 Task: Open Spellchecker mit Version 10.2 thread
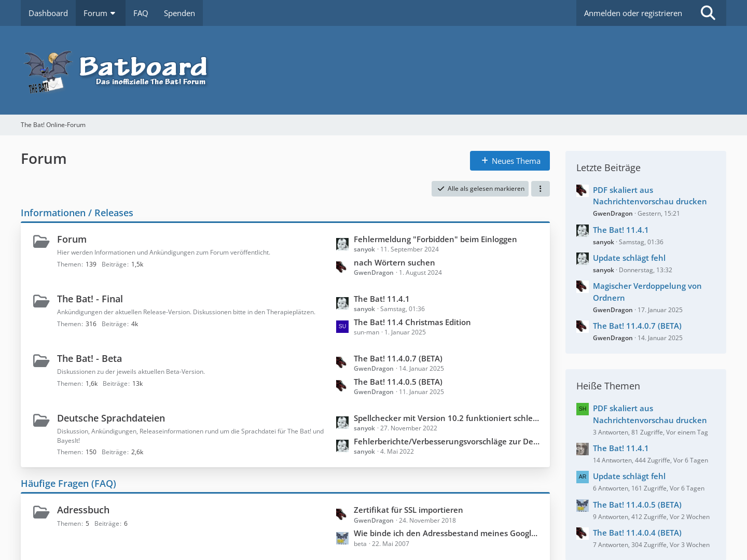click(446, 418)
